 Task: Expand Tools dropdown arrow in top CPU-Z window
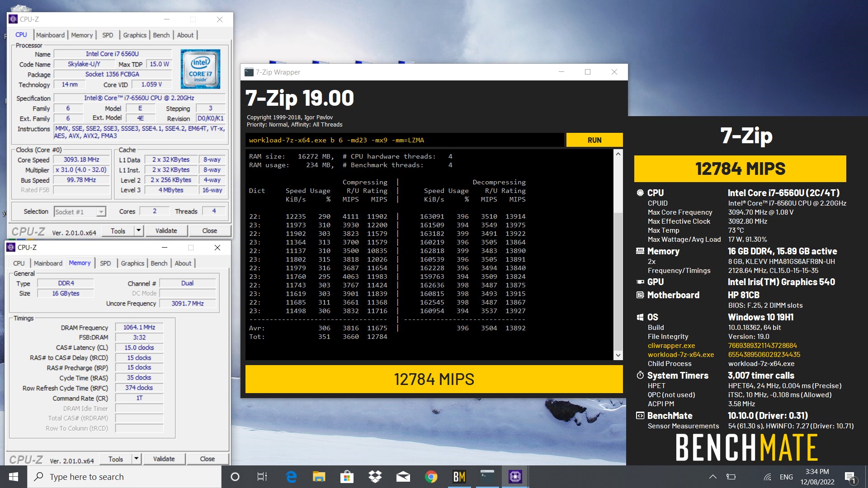[x=139, y=230]
